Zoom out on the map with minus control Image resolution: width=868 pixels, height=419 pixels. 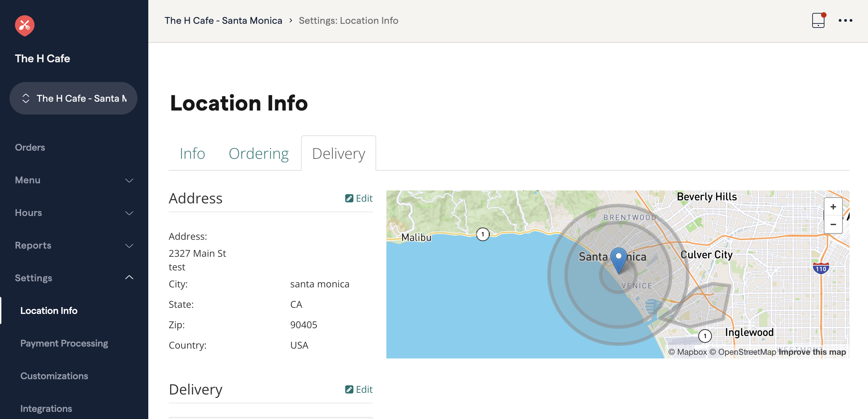pos(833,224)
